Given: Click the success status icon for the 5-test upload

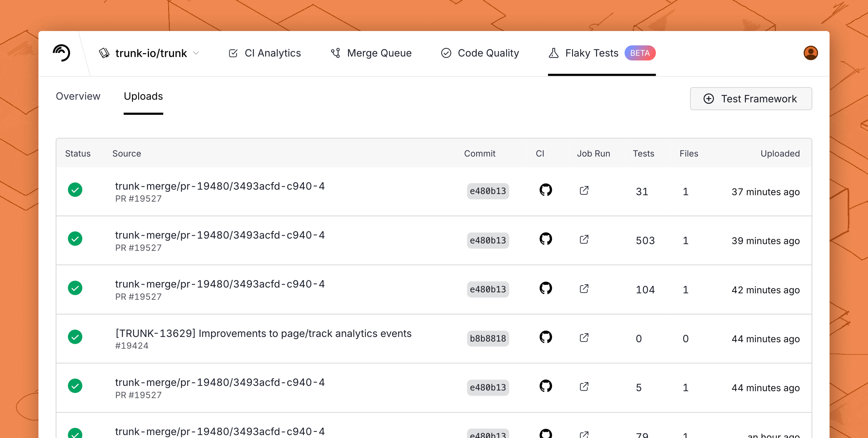Looking at the screenshot, I should point(75,386).
